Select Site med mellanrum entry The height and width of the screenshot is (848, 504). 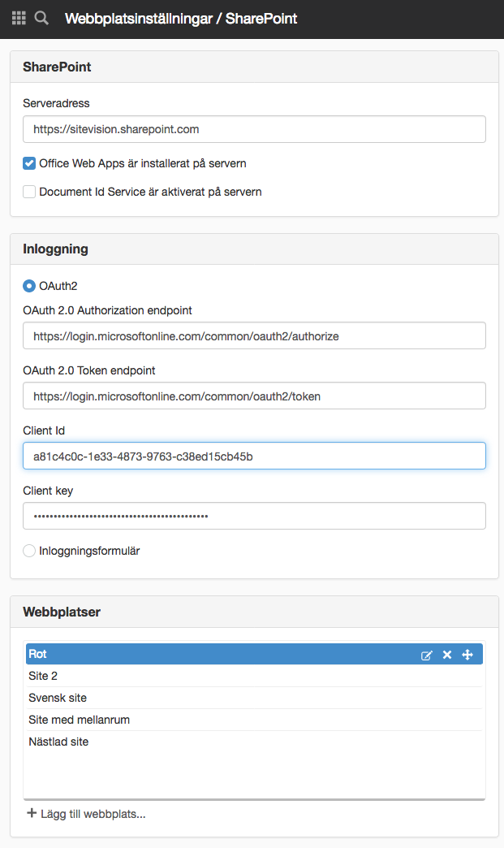[x=254, y=720]
